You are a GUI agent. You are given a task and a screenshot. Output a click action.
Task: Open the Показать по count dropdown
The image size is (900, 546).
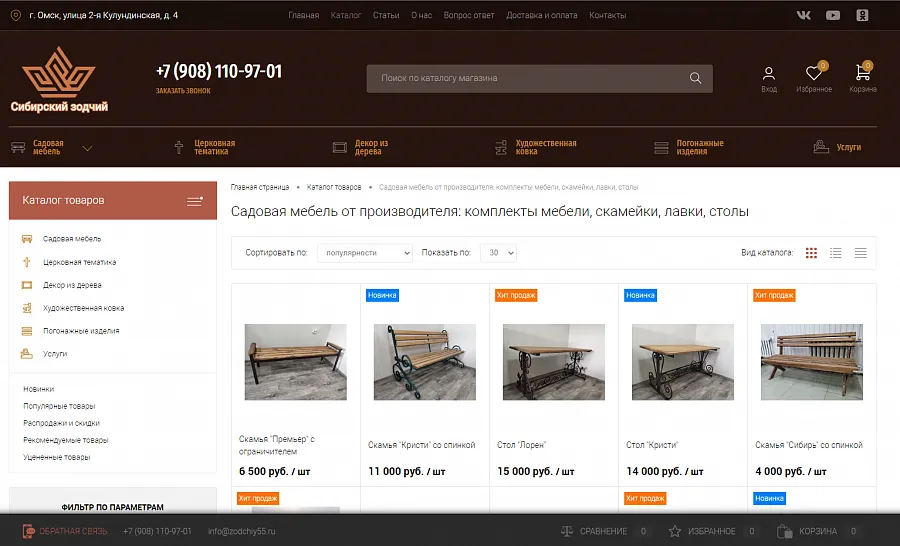[498, 253]
